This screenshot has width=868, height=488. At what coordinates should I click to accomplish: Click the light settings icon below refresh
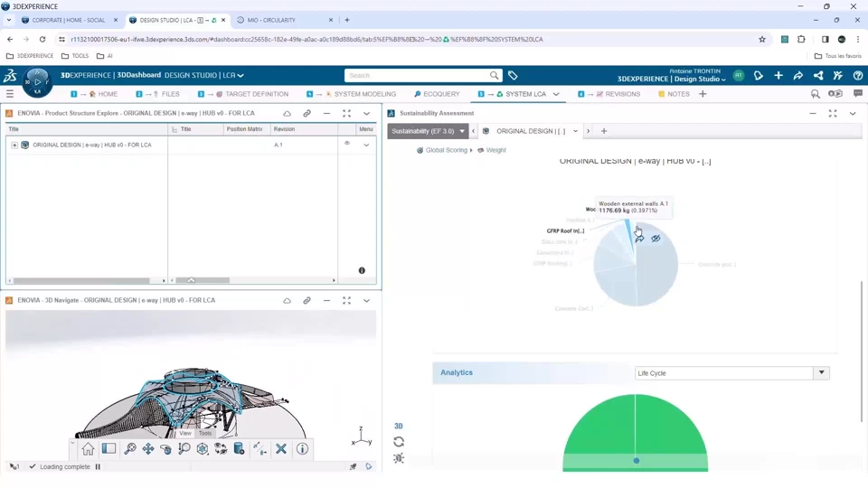(399, 458)
